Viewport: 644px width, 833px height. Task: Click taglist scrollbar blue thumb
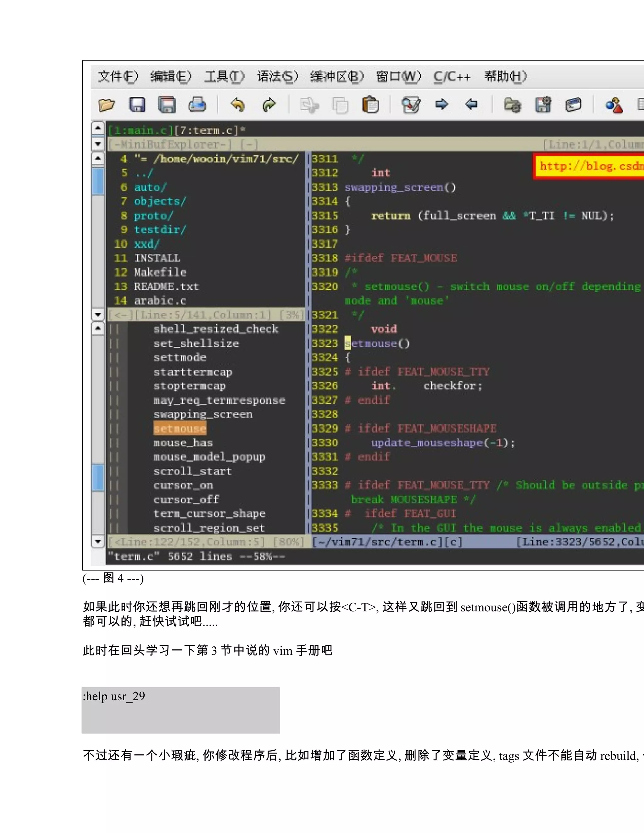click(98, 477)
